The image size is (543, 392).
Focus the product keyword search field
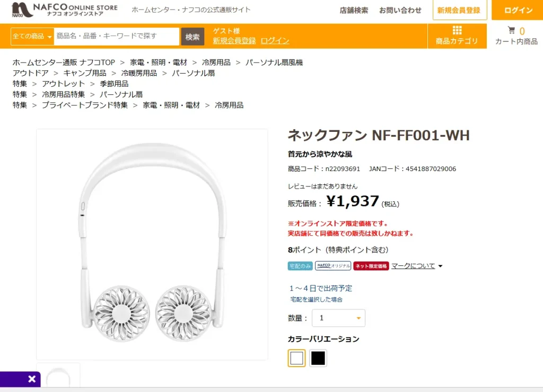tap(116, 37)
